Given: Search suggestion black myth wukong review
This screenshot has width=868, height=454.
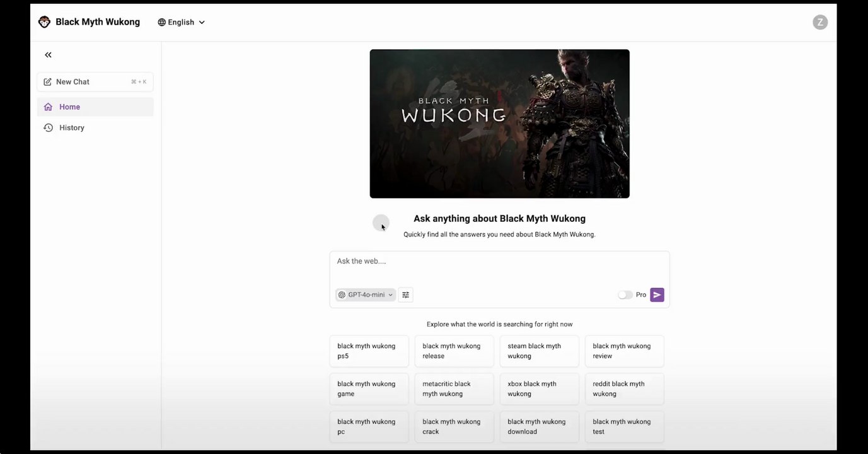Looking at the screenshot, I should [x=624, y=351].
